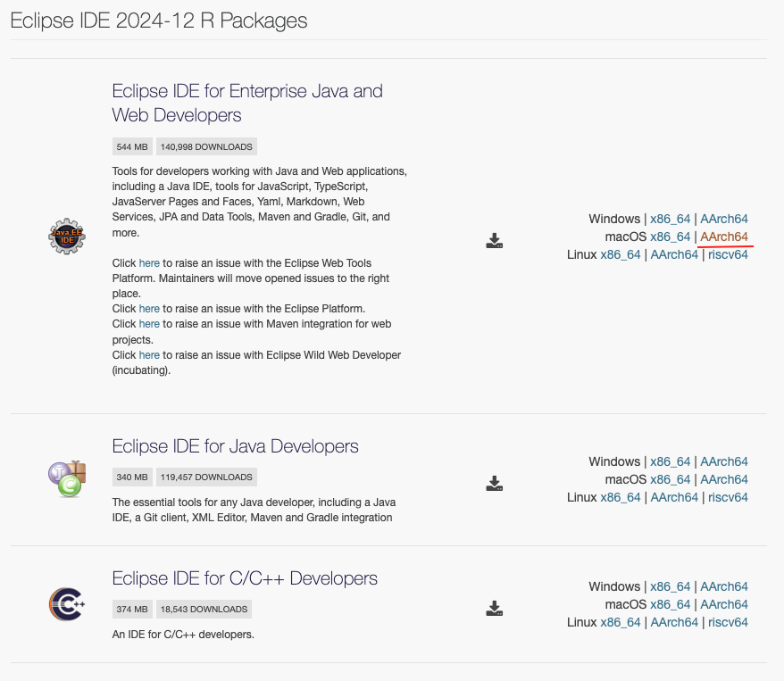This screenshot has height=681, width=784.
Task: Download C/C++ Developers macOS AArch64 build
Action: click(724, 604)
